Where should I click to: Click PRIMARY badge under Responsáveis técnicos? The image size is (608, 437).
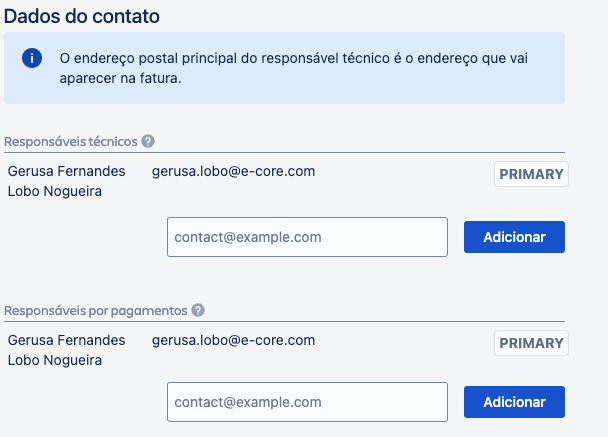pyautogui.click(x=531, y=174)
